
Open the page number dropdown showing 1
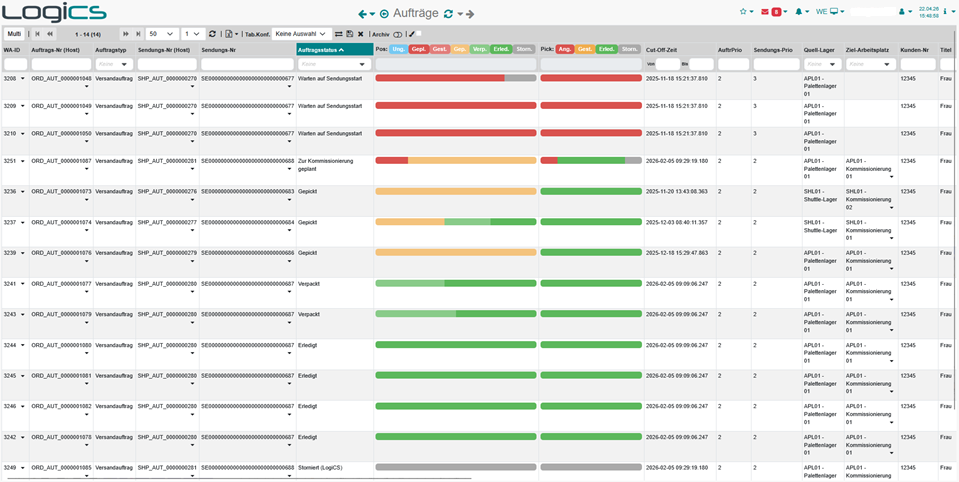(194, 34)
